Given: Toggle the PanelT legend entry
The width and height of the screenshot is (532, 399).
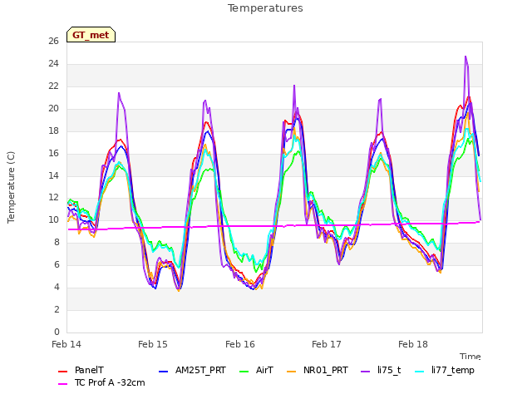Looking at the screenshot, I should tap(81, 370).
